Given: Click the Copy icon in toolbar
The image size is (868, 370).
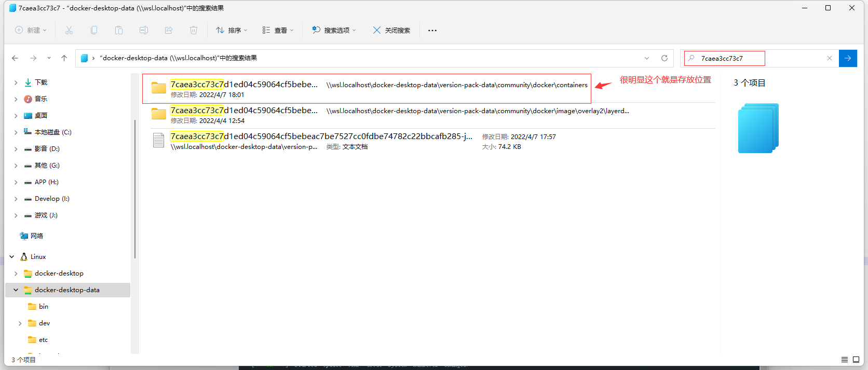Looking at the screenshot, I should (94, 30).
